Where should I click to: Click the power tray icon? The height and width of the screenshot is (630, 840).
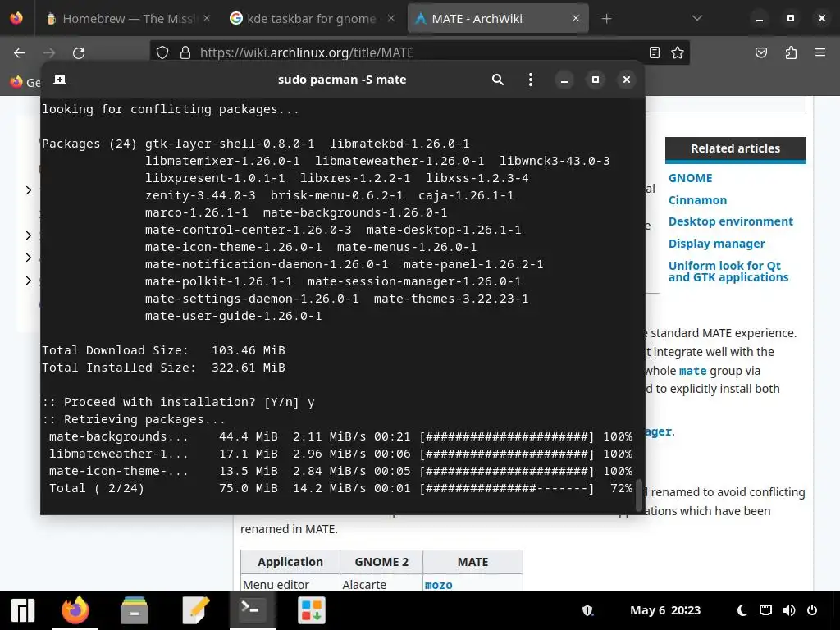[812, 610]
